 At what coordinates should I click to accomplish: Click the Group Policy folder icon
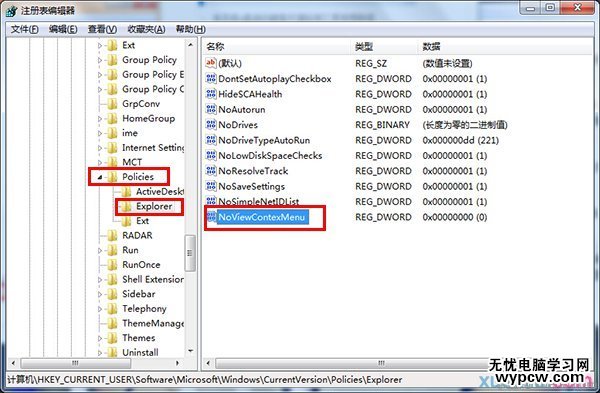pyautogui.click(x=112, y=60)
